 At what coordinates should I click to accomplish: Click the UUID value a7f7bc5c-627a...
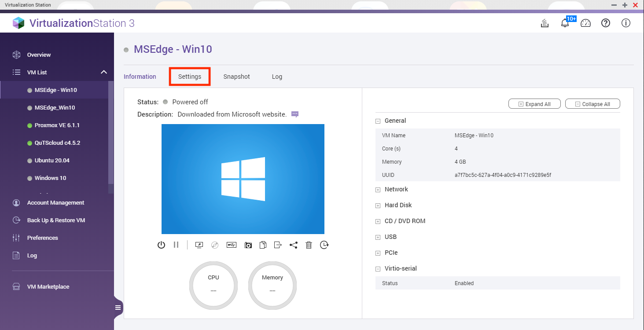503,175
